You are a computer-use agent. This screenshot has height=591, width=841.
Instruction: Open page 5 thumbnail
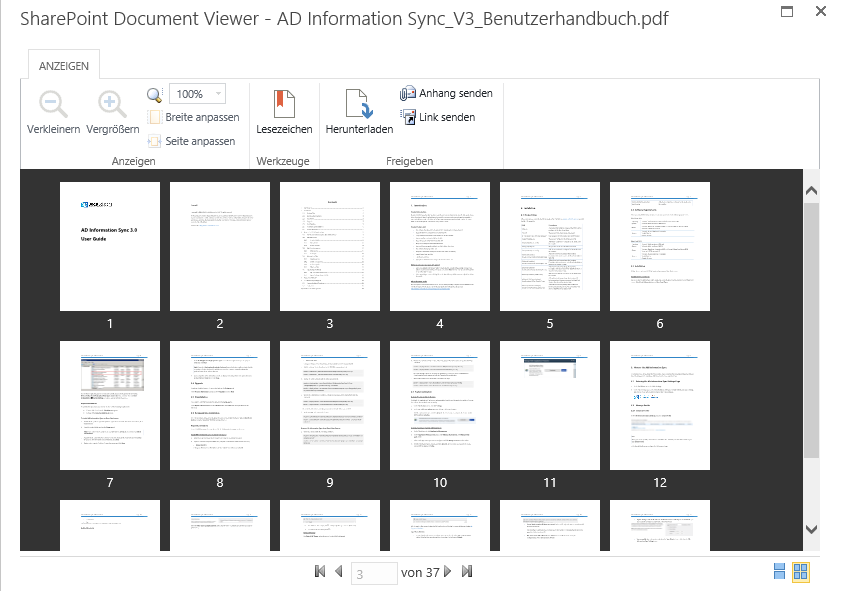click(550, 246)
